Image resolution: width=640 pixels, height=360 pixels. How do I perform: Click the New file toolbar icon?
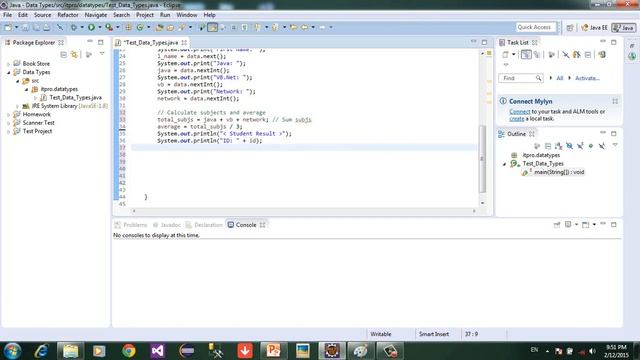[x=8, y=27]
